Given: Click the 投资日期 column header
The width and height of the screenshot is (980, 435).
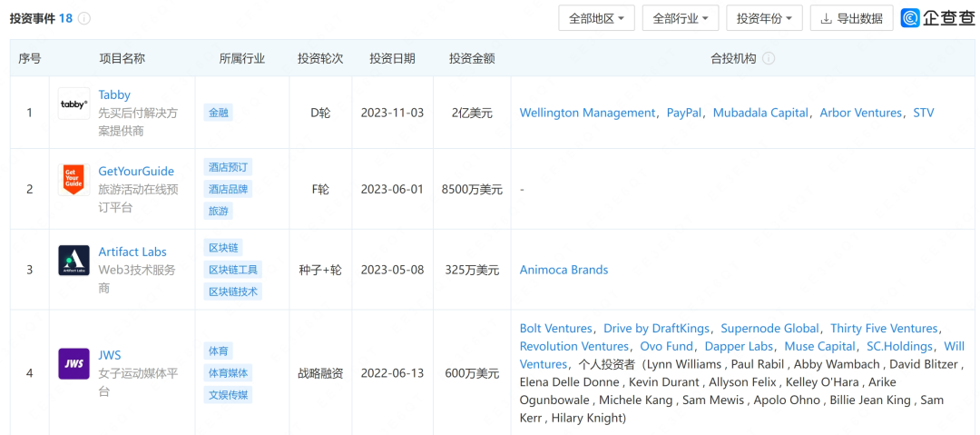Looking at the screenshot, I should point(392,58).
